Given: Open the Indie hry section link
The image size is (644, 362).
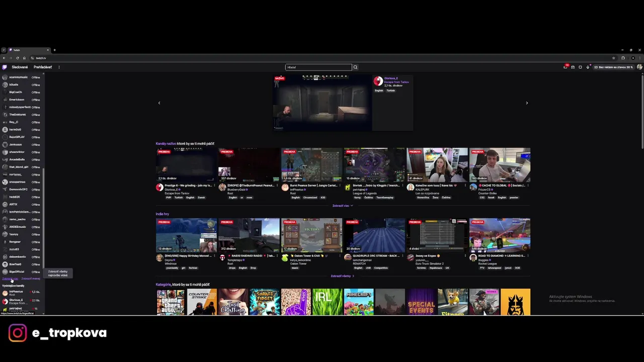Looking at the screenshot, I should tap(162, 214).
